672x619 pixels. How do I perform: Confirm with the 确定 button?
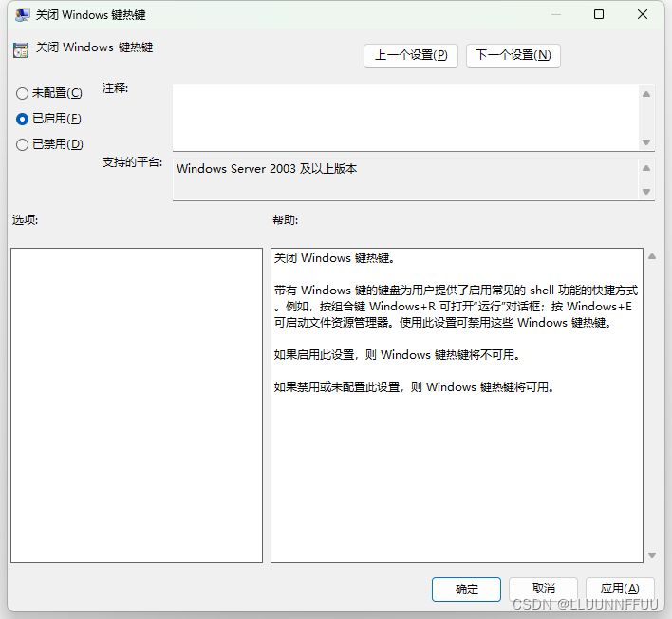coord(466,589)
